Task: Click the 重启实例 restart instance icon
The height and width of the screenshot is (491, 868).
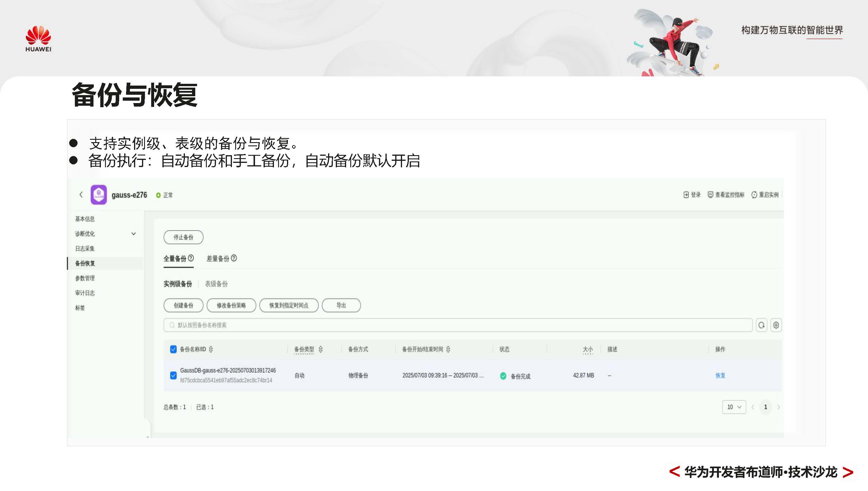Action: 754,194
